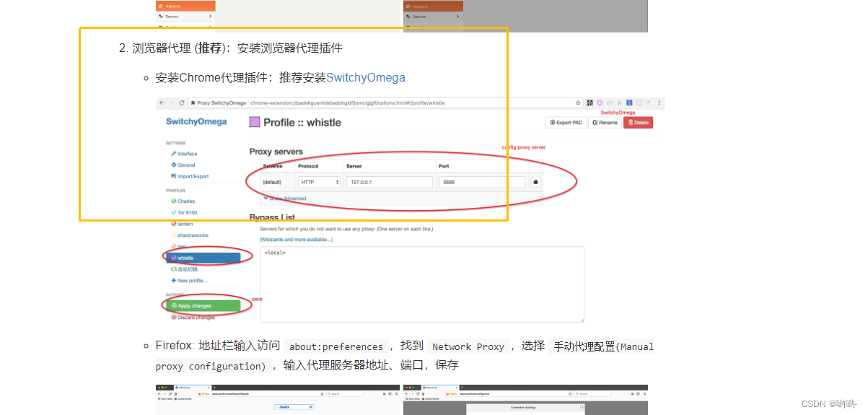
Task: Select the whistle profile
Action: tap(203, 258)
